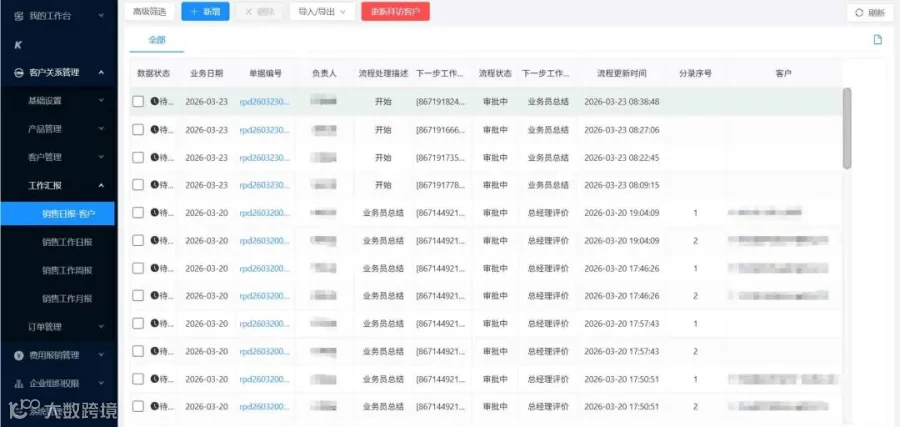Viewport: 900px width, 427px height.
Task: Check the 17:57:43 row with sequence 1
Action: (138, 323)
